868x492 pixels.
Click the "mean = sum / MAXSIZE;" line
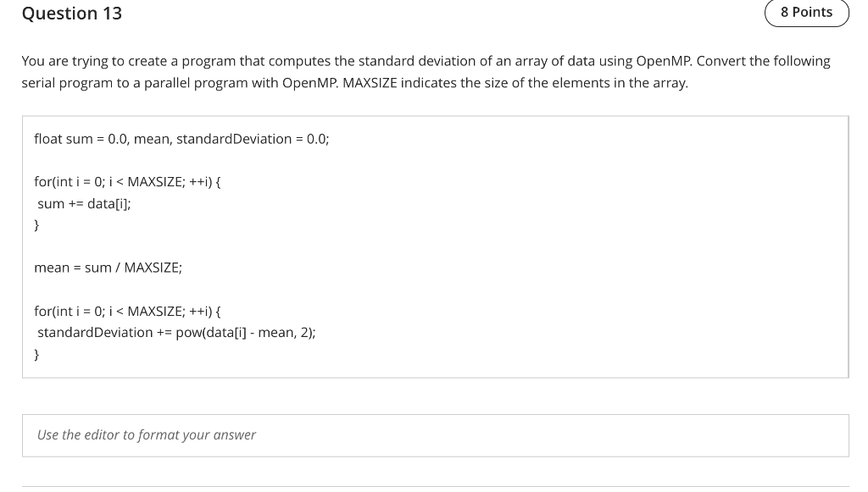point(108,267)
